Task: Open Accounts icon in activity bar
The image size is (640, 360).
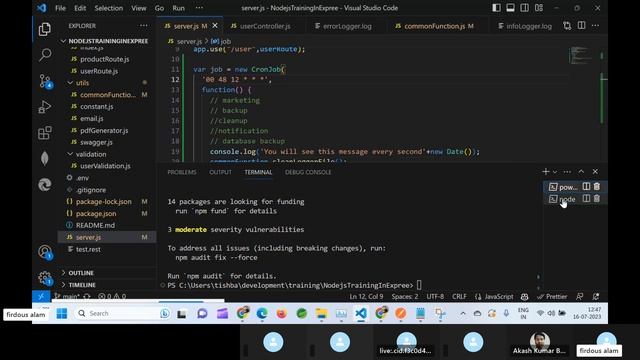Action: (44, 252)
